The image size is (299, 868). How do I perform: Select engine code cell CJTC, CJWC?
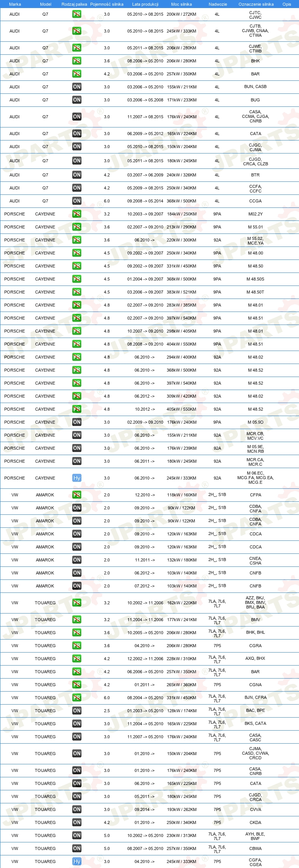255,15
